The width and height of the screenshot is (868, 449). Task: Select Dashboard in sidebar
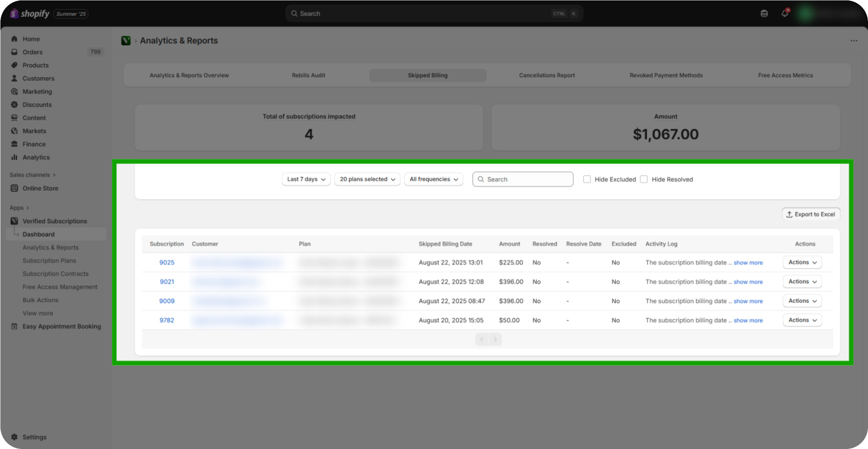(x=56, y=234)
